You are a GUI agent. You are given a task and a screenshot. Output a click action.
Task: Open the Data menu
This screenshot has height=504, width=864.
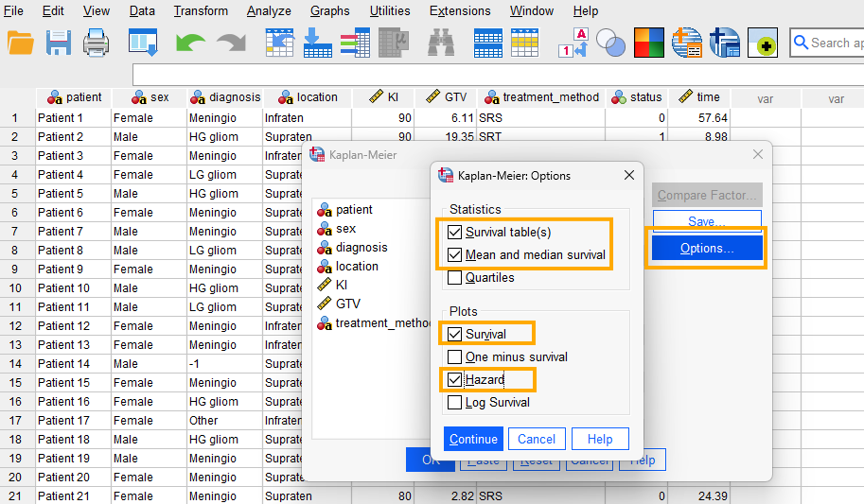click(142, 11)
